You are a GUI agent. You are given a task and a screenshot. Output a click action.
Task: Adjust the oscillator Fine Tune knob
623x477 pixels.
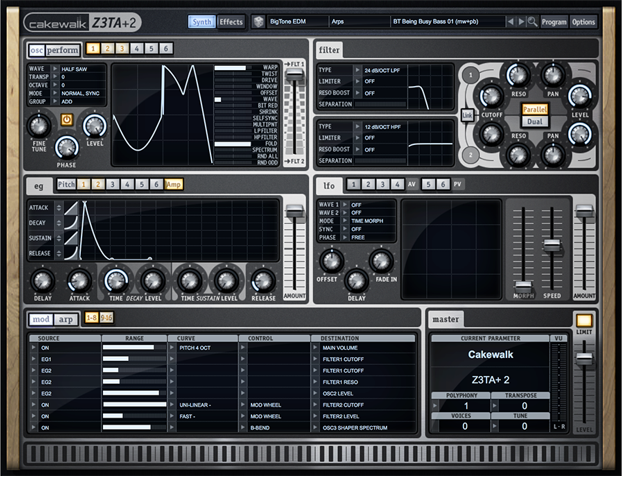click(39, 126)
